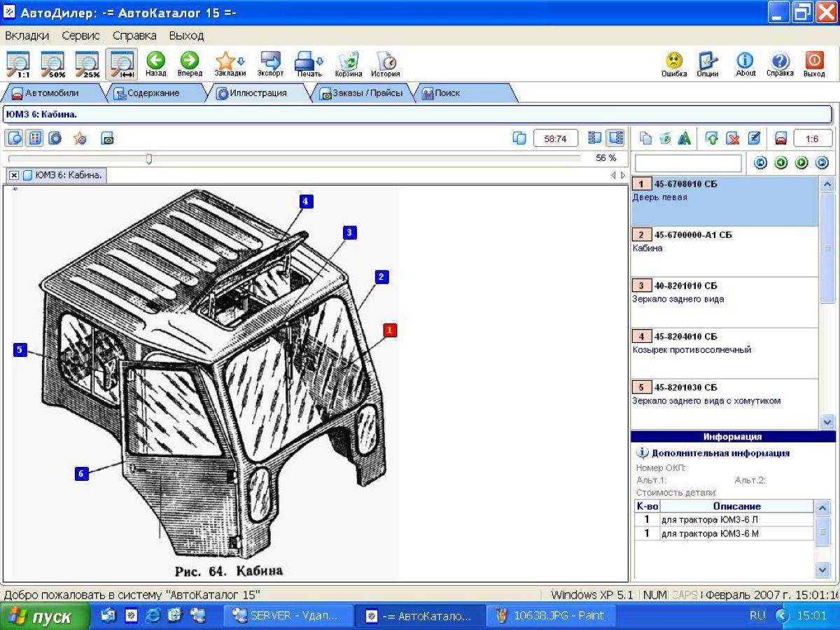The height and width of the screenshot is (630, 840).
Task: Switch to 10638.JPG - Paint taskbar window
Action: tap(549, 616)
